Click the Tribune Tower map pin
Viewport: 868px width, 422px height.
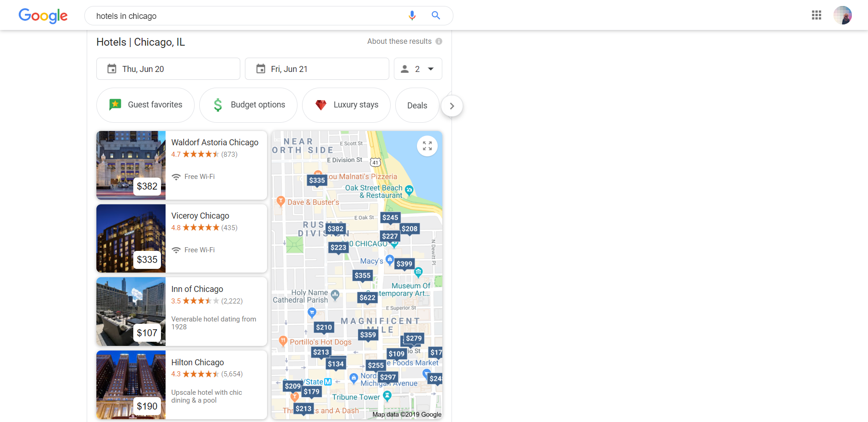tap(387, 396)
